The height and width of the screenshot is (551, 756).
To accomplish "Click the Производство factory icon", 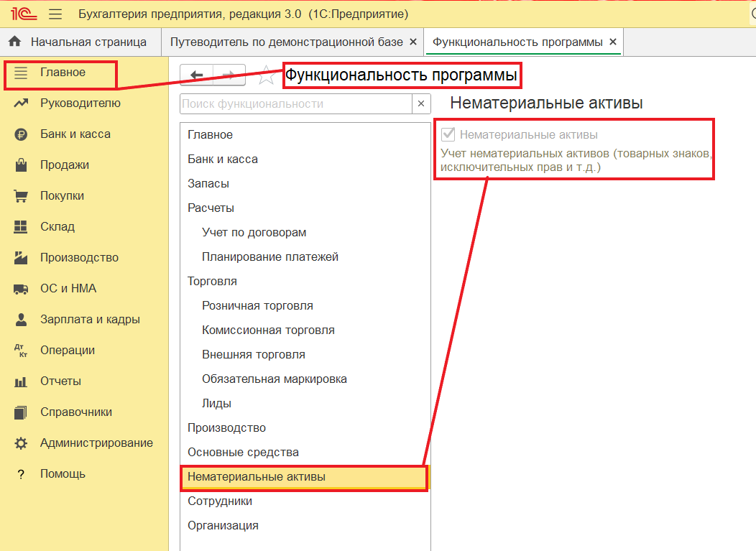I will (21, 258).
